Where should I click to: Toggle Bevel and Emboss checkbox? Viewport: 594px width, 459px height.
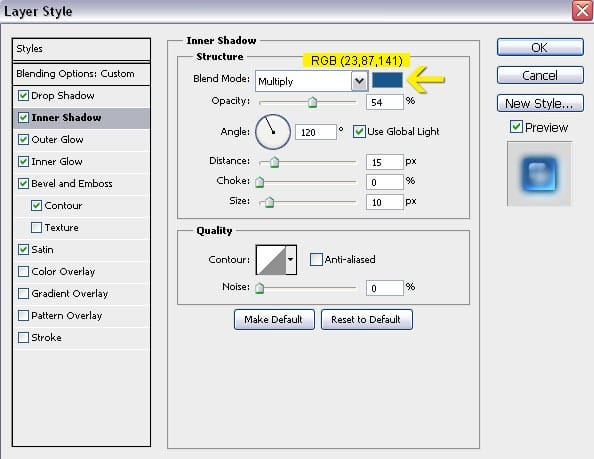[23, 183]
